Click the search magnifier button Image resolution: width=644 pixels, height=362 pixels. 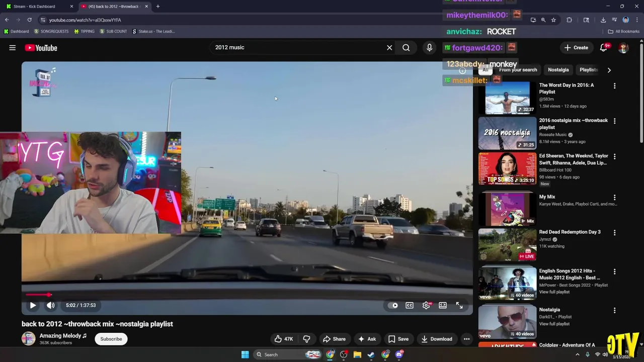[x=406, y=48]
